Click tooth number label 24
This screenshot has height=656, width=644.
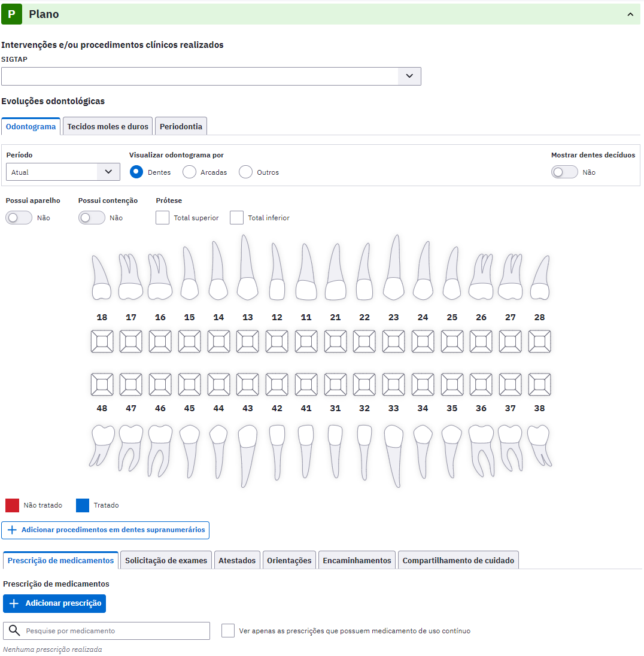pos(423,317)
